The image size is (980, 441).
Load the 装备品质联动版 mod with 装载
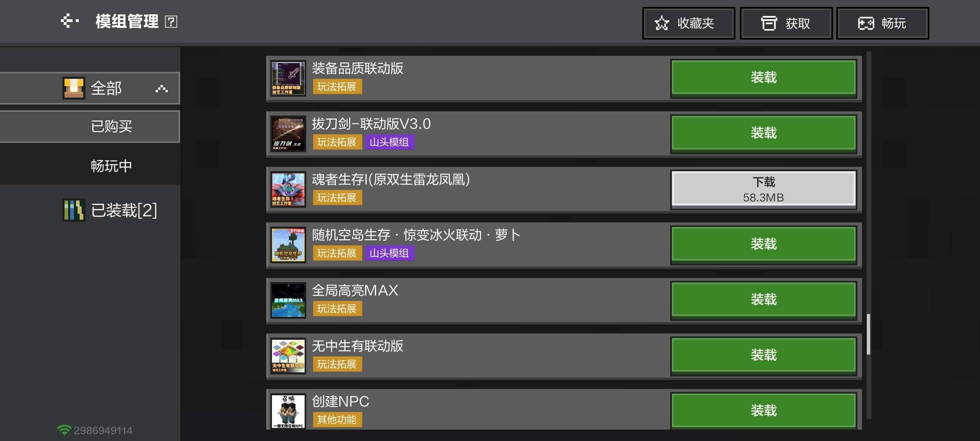[764, 78]
